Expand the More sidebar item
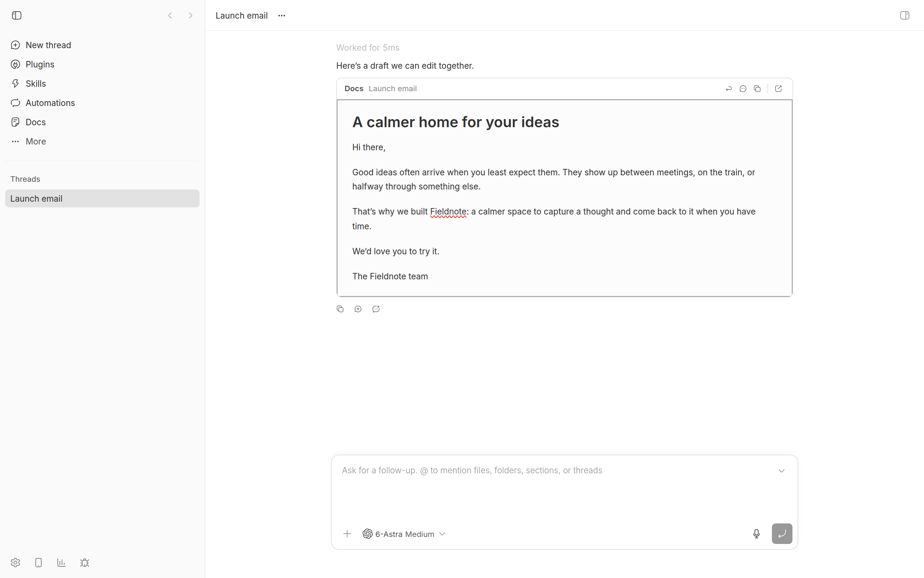The image size is (924, 578). 102,141
